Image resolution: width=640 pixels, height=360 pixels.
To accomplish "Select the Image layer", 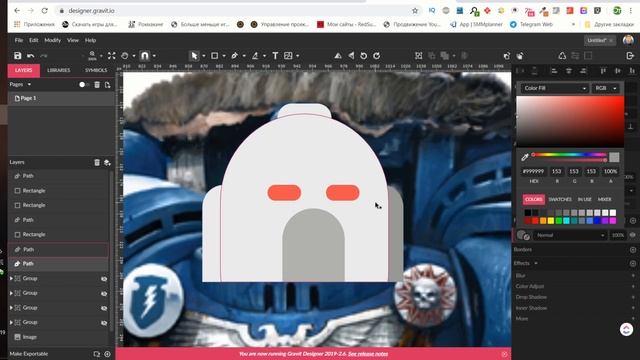I will 59,337.
